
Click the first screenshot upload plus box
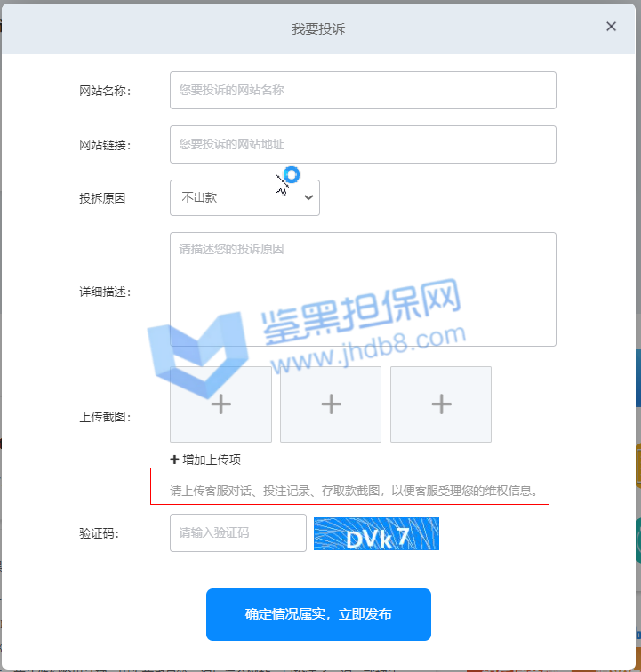pos(220,404)
